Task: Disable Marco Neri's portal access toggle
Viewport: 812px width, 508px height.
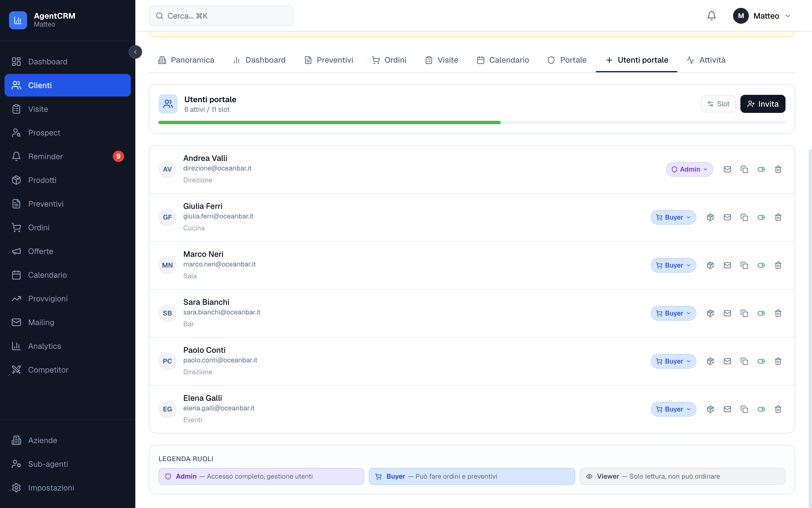Action: click(761, 265)
